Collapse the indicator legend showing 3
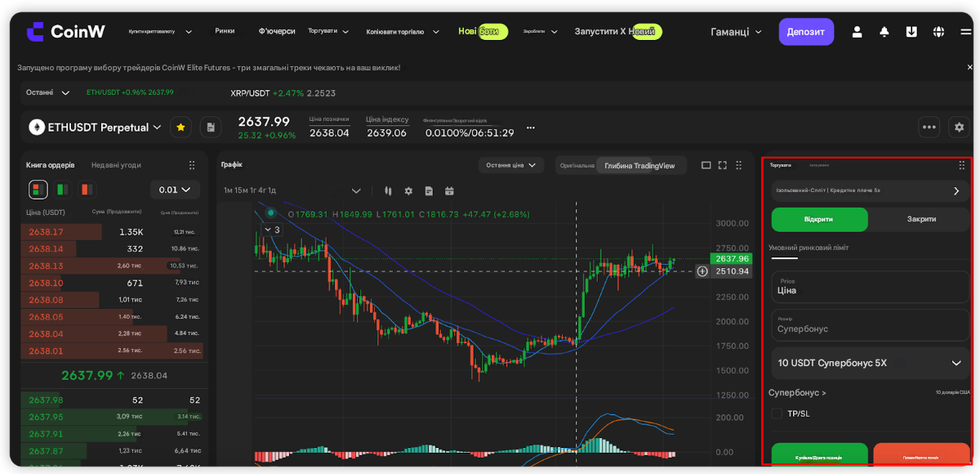Viewport: 980px width, 474px height. (x=271, y=230)
